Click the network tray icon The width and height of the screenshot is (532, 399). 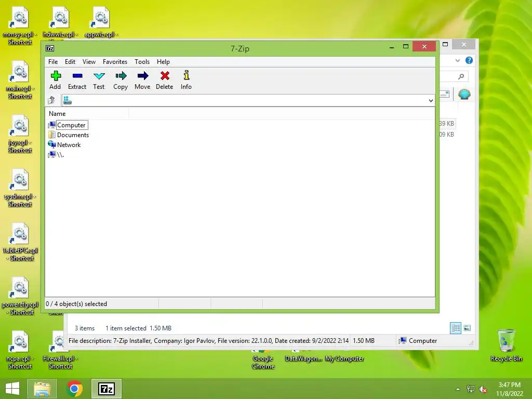pyautogui.click(x=471, y=389)
